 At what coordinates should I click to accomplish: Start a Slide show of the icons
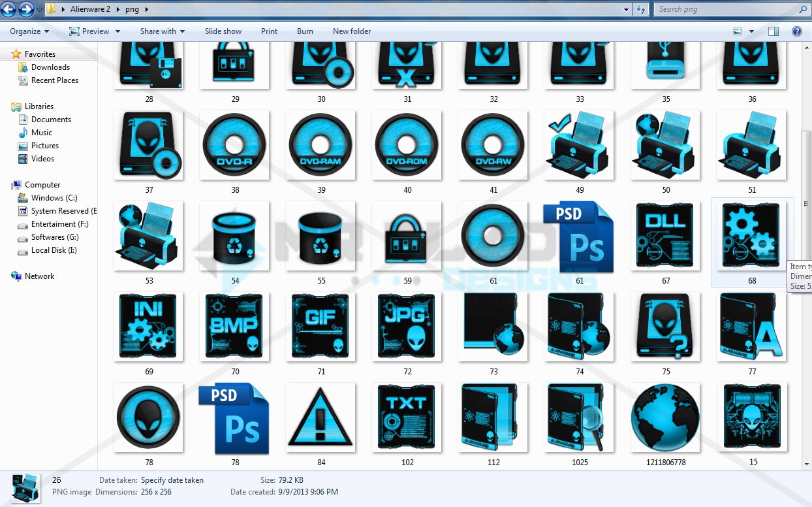(223, 31)
